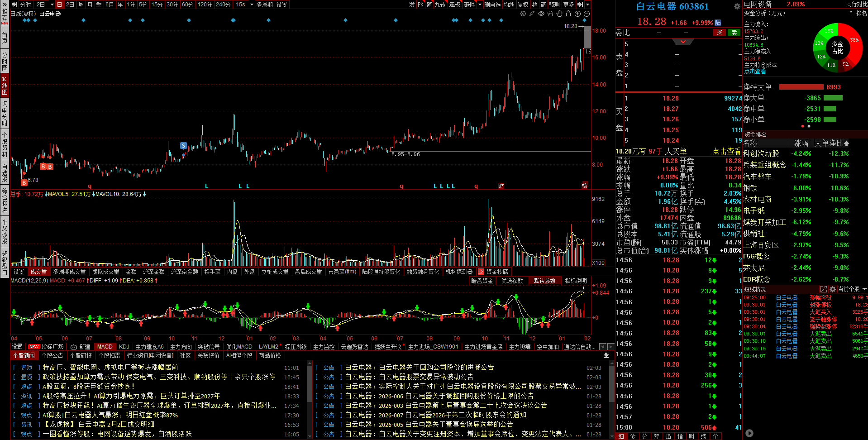Select 周 weekly period
The image size is (868, 440).
[x=81, y=5]
